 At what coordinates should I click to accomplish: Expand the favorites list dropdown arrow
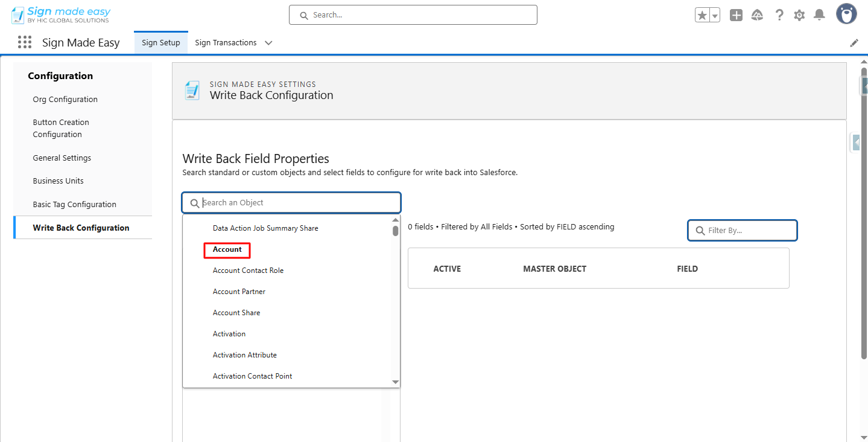[x=715, y=16]
